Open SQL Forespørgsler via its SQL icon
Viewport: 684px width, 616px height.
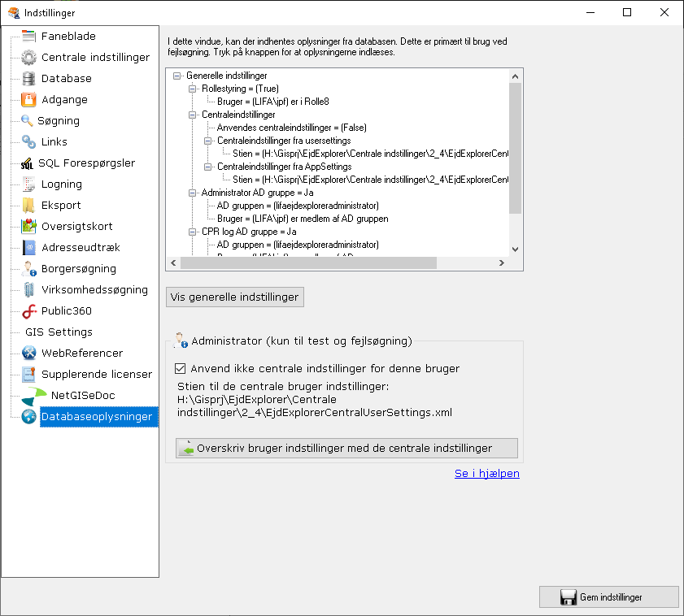(27, 163)
